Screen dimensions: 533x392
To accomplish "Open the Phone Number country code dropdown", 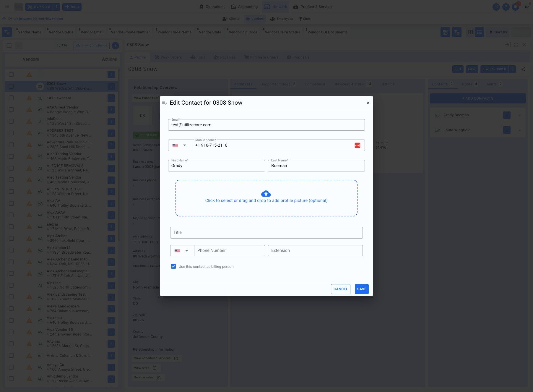I will [182, 251].
